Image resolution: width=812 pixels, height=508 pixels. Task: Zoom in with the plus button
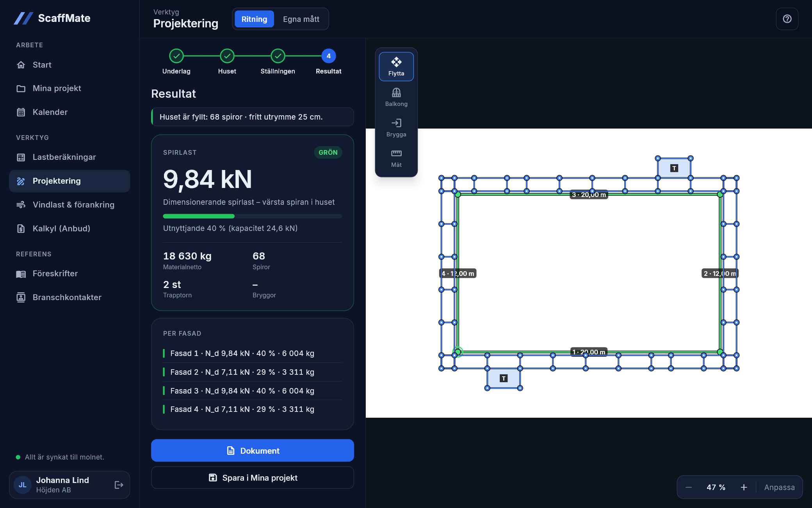click(744, 487)
